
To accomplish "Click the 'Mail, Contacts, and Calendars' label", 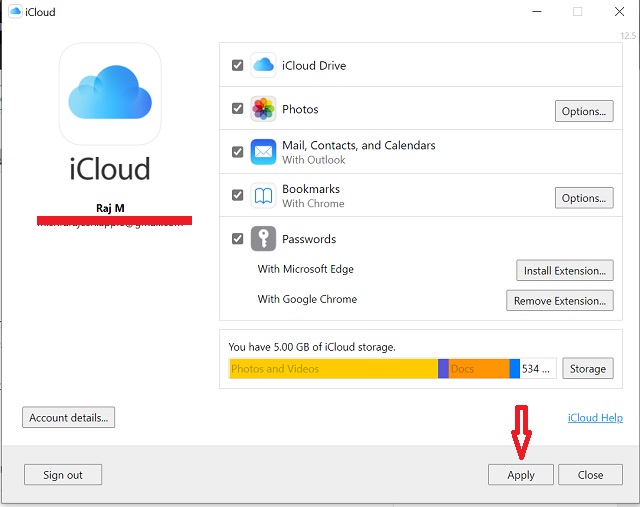I will click(359, 145).
